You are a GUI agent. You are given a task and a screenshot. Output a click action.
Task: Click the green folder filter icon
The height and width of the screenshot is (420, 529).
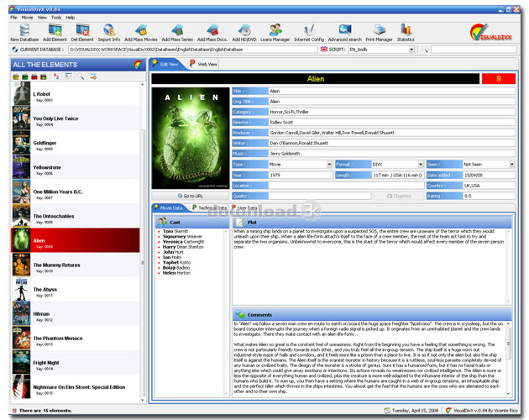coord(25,77)
